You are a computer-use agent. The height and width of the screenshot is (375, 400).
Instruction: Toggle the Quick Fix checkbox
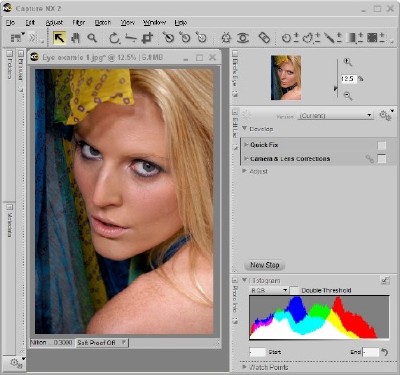(382, 145)
